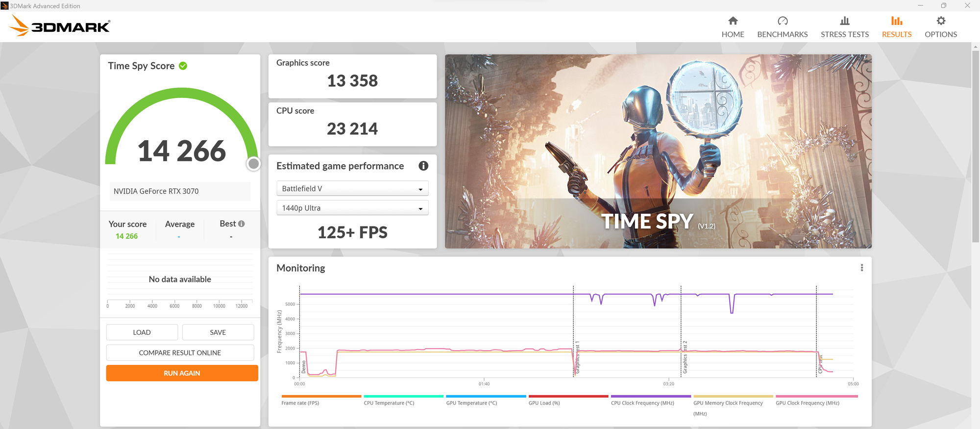This screenshot has width=980, height=429.
Task: Click the 3DMark logo
Action: pos(60,25)
